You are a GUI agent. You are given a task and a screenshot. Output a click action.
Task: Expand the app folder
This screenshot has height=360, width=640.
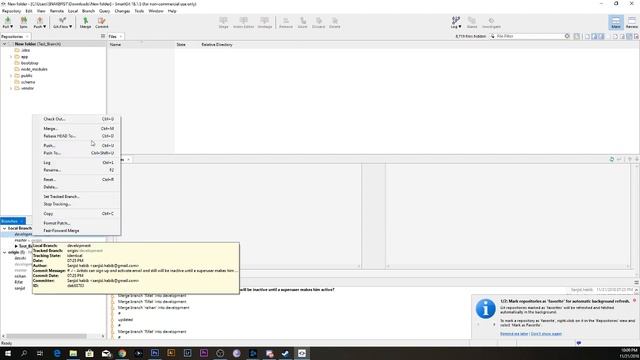(x=11, y=57)
